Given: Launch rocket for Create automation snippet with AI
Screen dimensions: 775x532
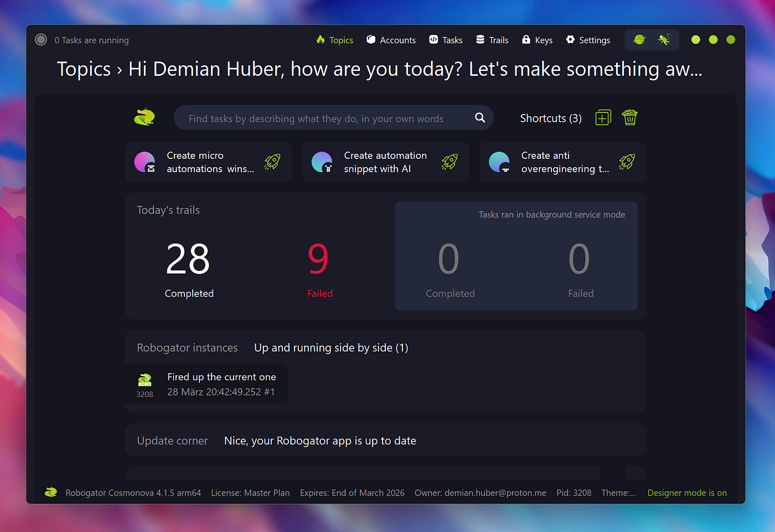Looking at the screenshot, I should 449,162.
